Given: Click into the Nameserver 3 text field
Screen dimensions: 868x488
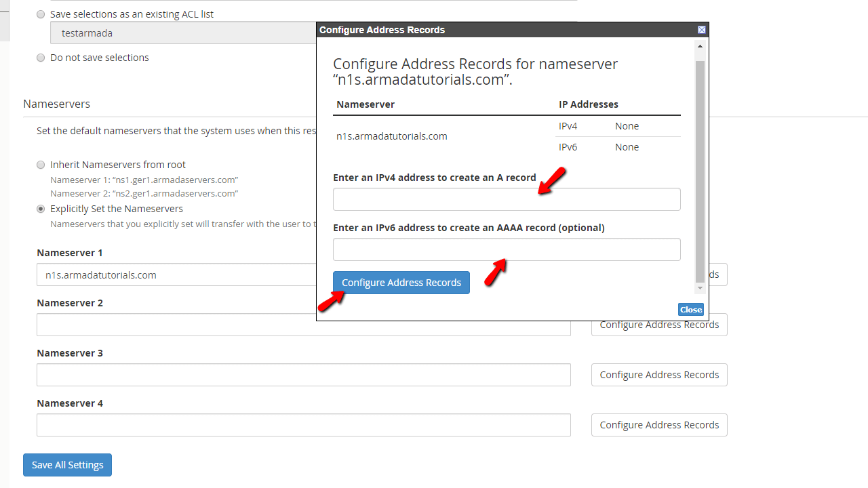Looking at the screenshot, I should click(304, 375).
